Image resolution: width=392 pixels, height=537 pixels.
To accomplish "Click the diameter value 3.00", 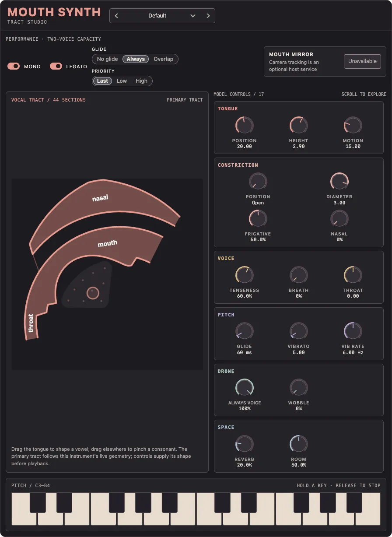I will [x=339, y=203].
